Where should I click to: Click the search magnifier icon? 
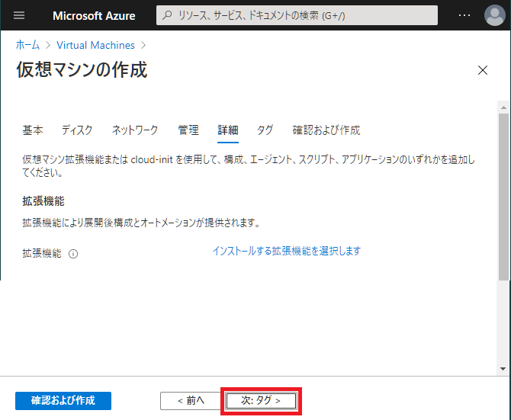click(x=167, y=16)
